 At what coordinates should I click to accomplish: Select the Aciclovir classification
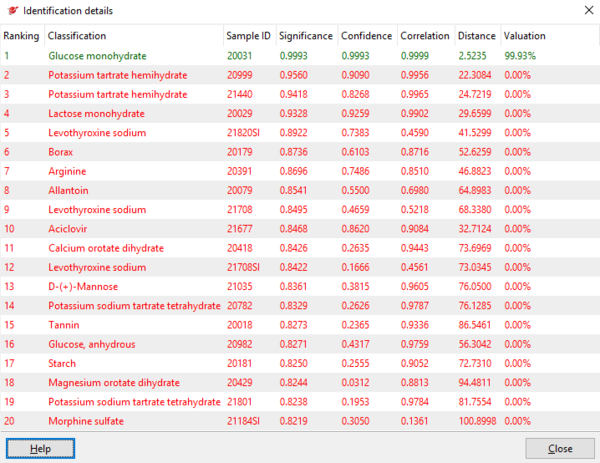67,229
